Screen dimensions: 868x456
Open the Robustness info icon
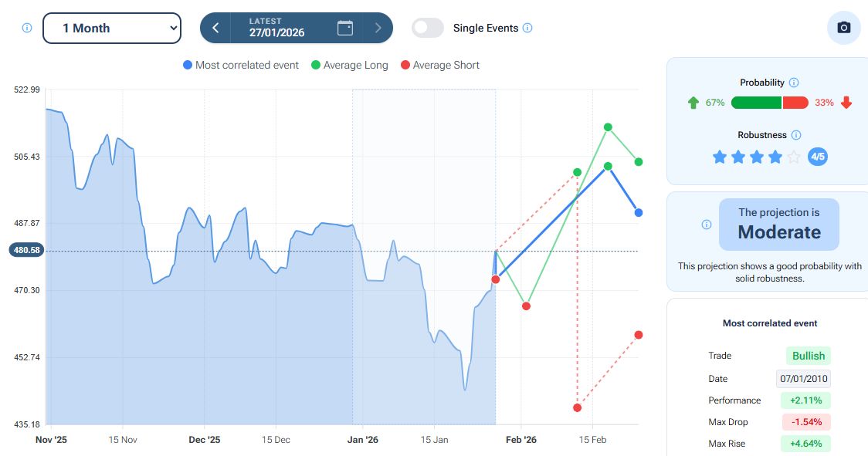(x=796, y=135)
